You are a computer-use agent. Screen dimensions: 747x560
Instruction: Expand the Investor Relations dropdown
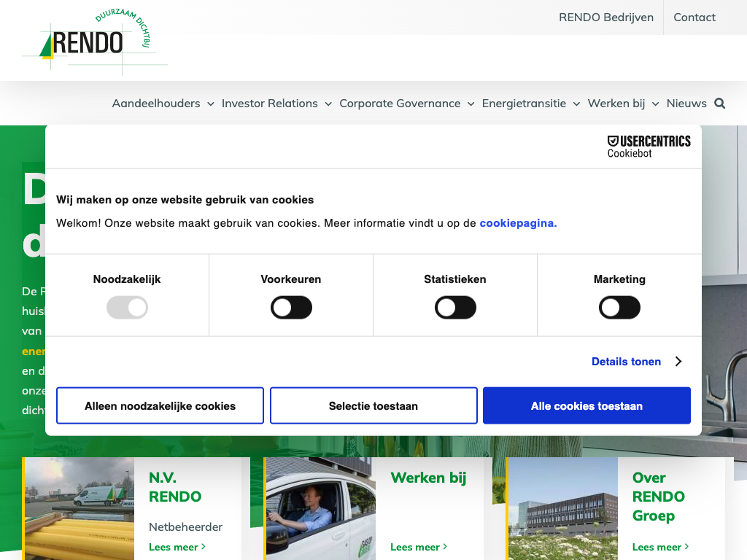pyautogui.click(x=276, y=104)
